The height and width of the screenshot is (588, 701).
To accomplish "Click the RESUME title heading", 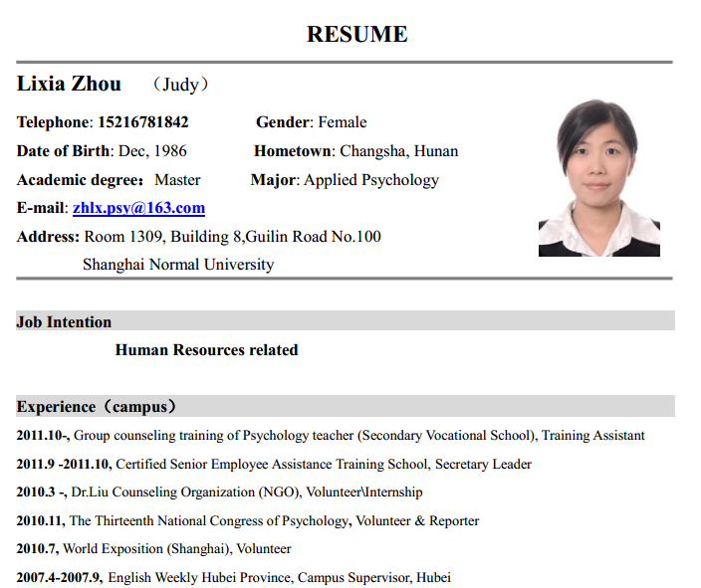I will [356, 34].
